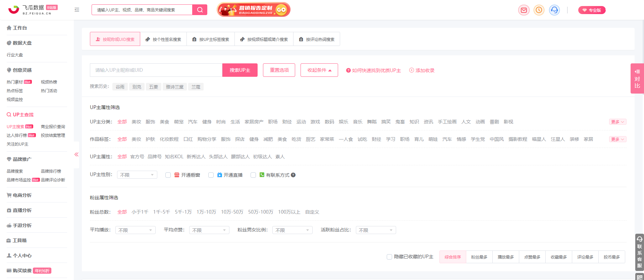Open the 对比 compare side panel

(x=637, y=78)
